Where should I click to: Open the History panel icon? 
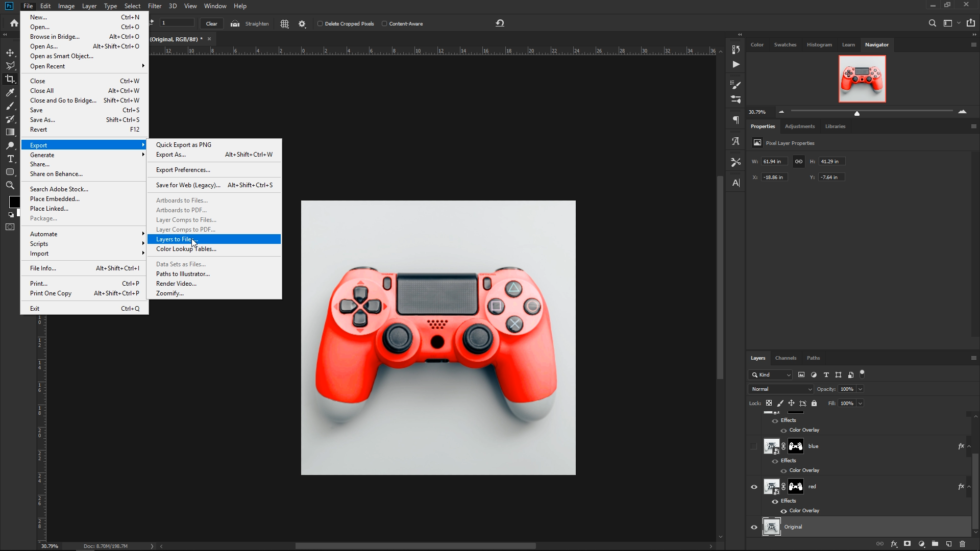coord(736,49)
